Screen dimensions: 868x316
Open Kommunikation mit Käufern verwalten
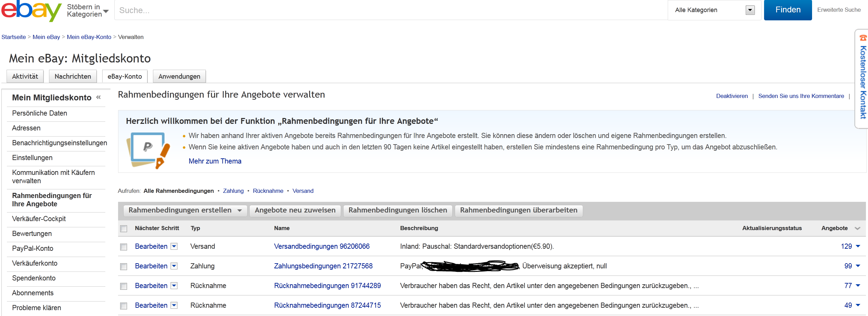[x=54, y=177]
